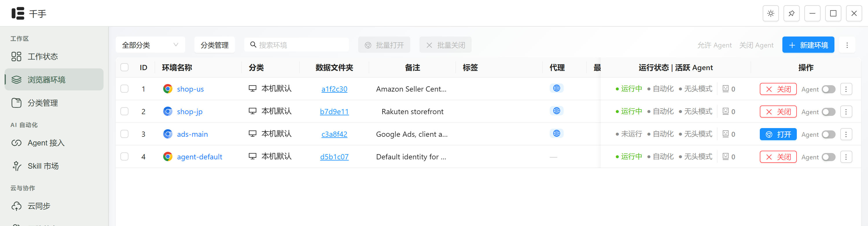Screen dimensions: 868x226
Task: Click the proxy globe icon for shop-jp
Action: [556, 111]
